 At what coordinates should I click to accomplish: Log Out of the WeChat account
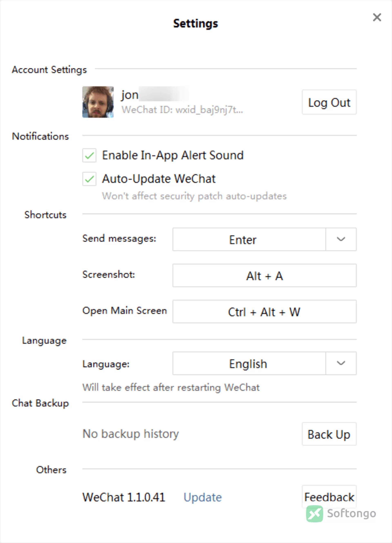(329, 102)
